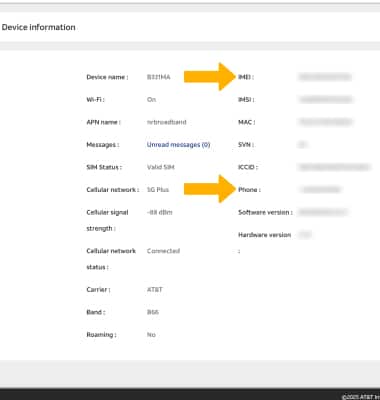Click the 'Band :' label

coord(96,312)
